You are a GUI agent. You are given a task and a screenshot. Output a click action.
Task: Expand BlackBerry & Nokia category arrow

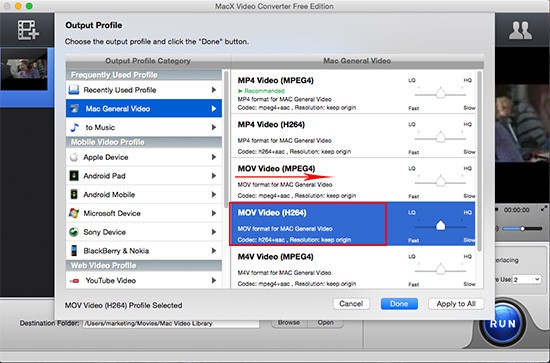click(x=214, y=250)
